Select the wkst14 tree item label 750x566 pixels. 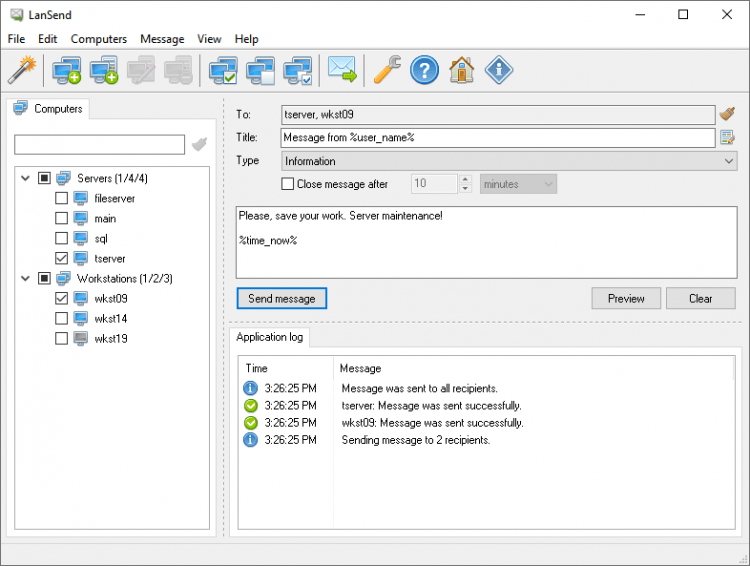click(111, 318)
